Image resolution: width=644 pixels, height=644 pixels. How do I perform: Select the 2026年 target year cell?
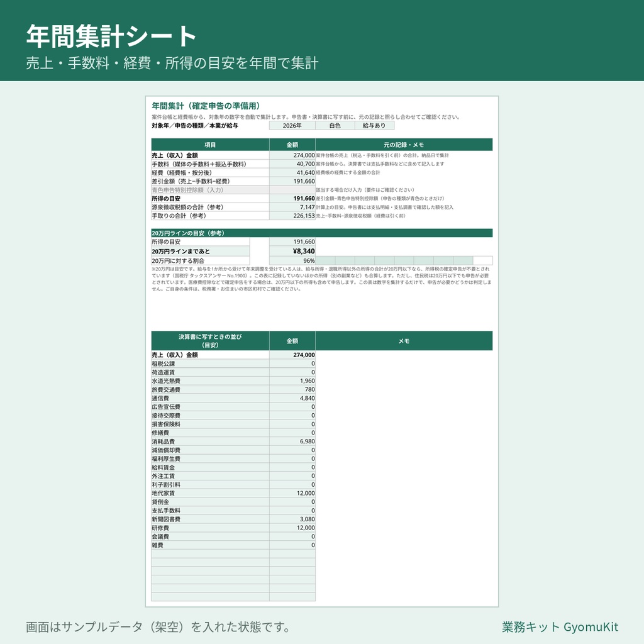tap(292, 126)
